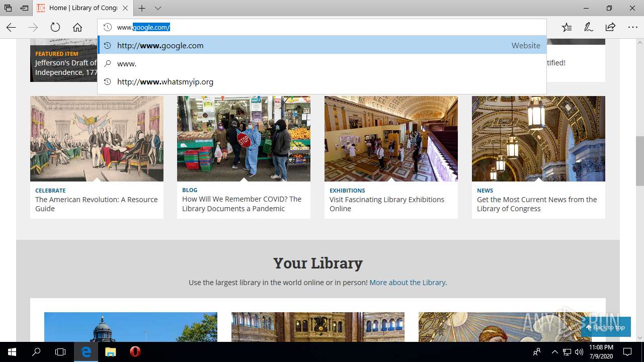Open How Will We Remember COVID blog link

(242, 204)
